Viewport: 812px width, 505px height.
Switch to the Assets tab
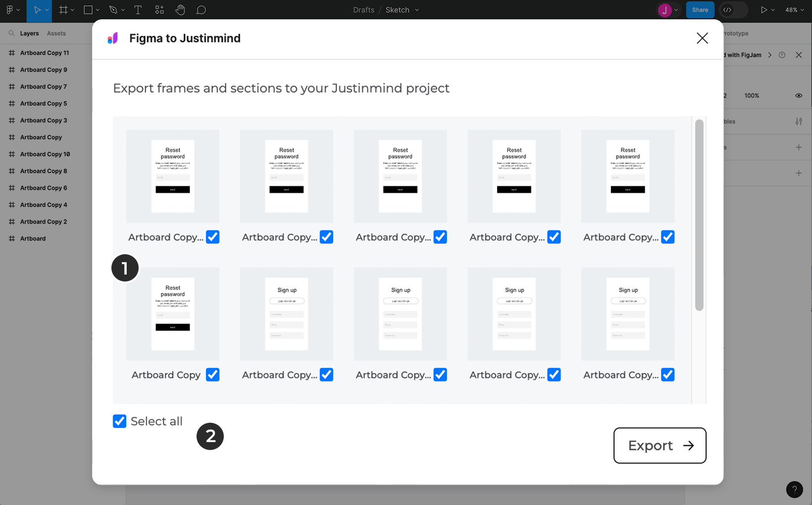pyautogui.click(x=56, y=33)
